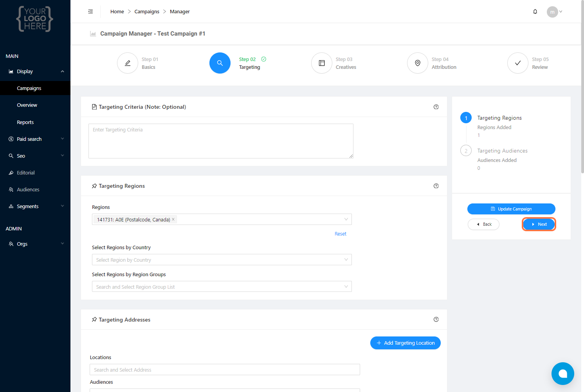
Task: Collapse sidebar with the menu fold icon
Action: point(90,12)
